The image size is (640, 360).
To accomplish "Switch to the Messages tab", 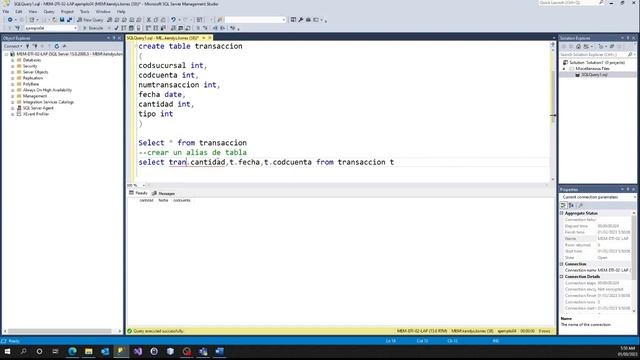I will point(164,193).
